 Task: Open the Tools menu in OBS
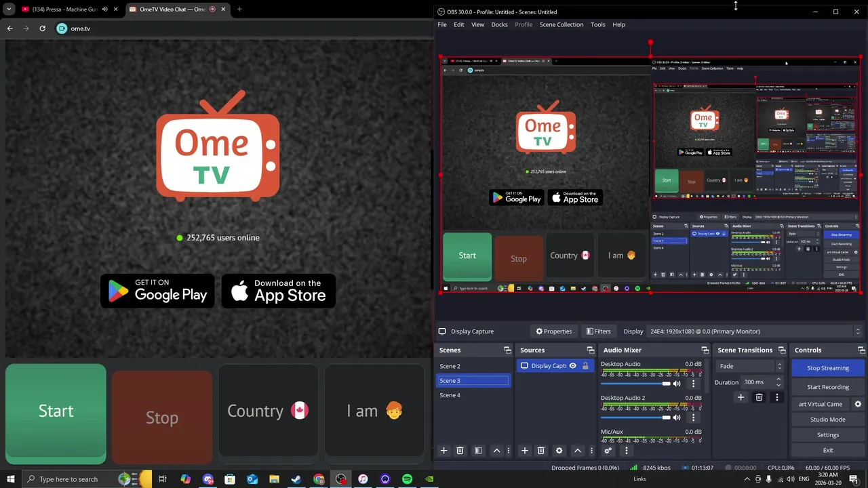pyautogui.click(x=597, y=24)
